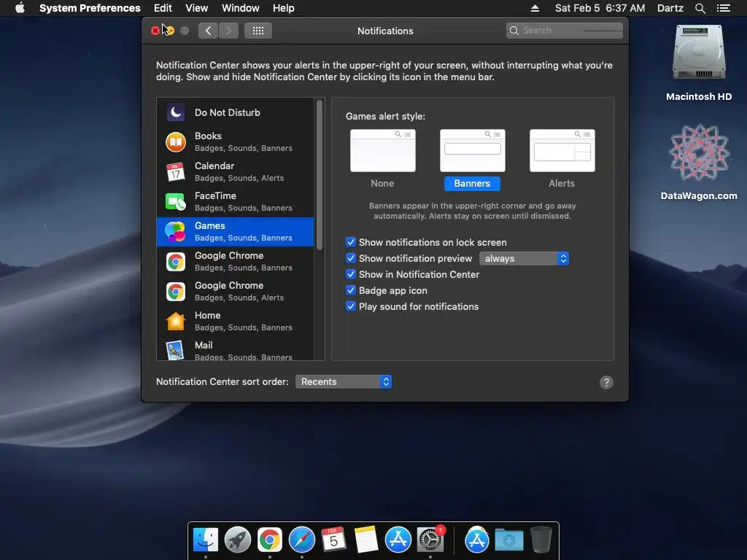Go forward with the right chevron
Viewport: 747px width, 560px height.
point(228,31)
